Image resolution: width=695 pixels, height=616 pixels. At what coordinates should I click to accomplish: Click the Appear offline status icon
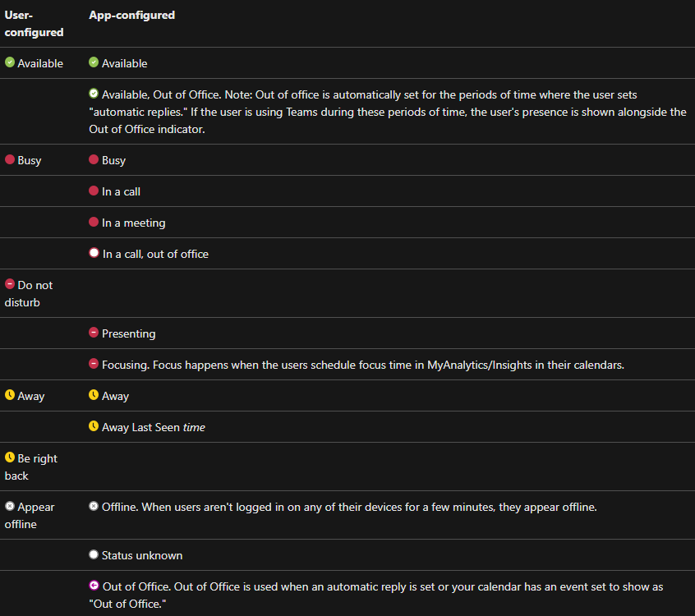pos(10,506)
